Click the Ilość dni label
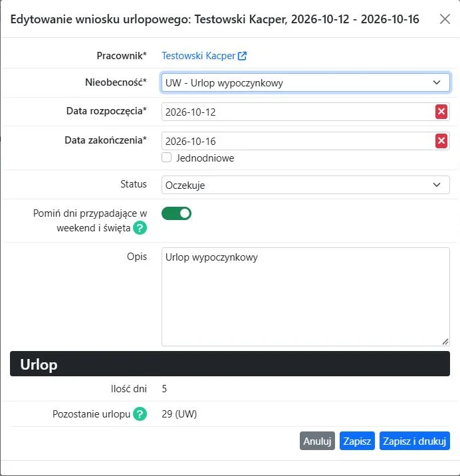 coord(129,389)
